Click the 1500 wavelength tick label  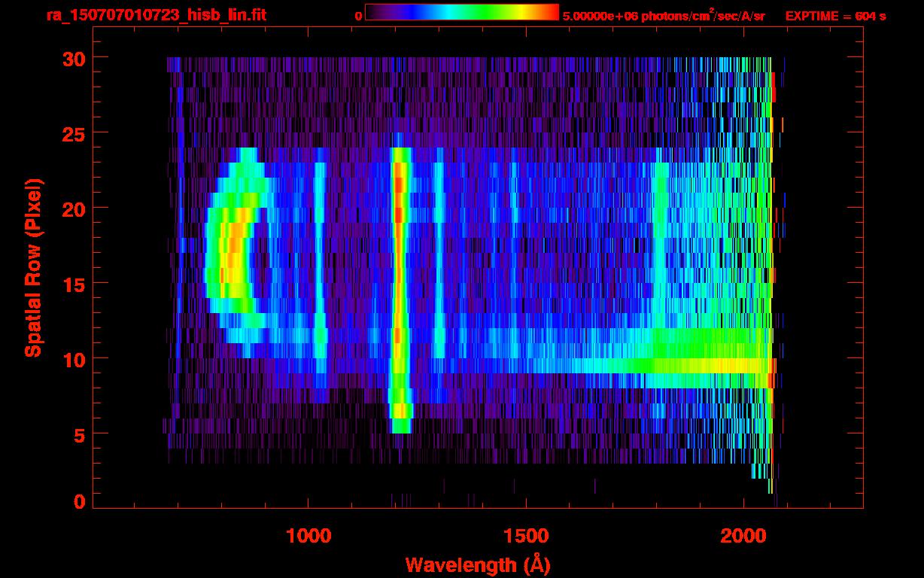tap(526, 536)
